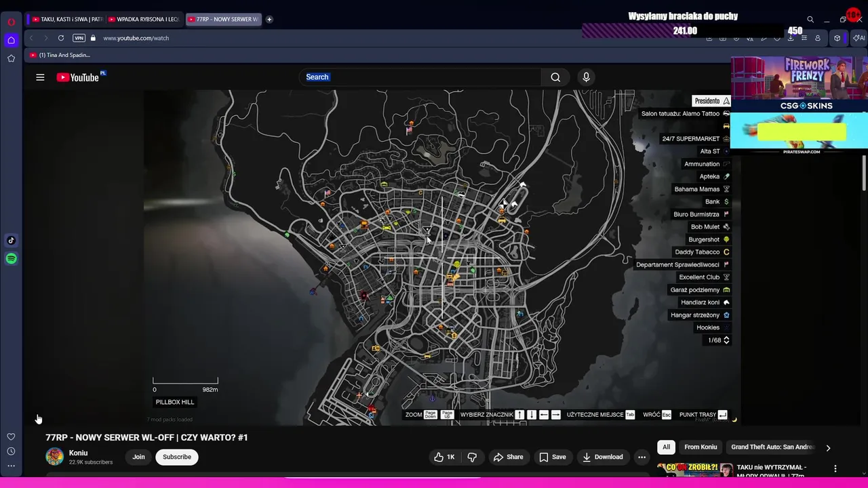Dislike the video with thumbs down
Viewport: 868px width, 488px height.
coord(472,457)
